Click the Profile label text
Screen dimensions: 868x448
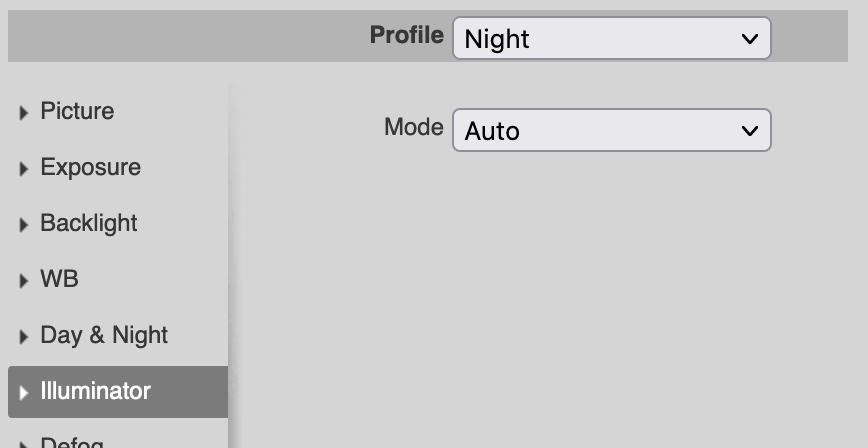[407, 35]
